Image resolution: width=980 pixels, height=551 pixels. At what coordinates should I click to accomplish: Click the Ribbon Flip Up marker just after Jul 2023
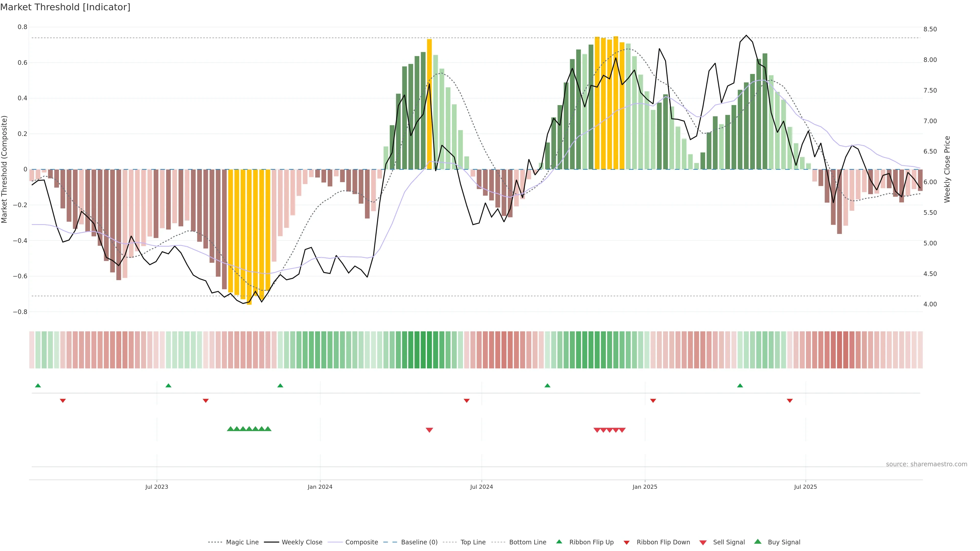(x=168, y=386)
